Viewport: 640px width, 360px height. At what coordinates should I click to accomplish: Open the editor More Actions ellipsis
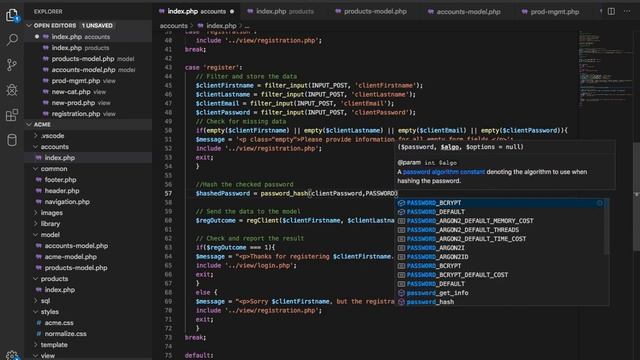(x=627, y=11)
